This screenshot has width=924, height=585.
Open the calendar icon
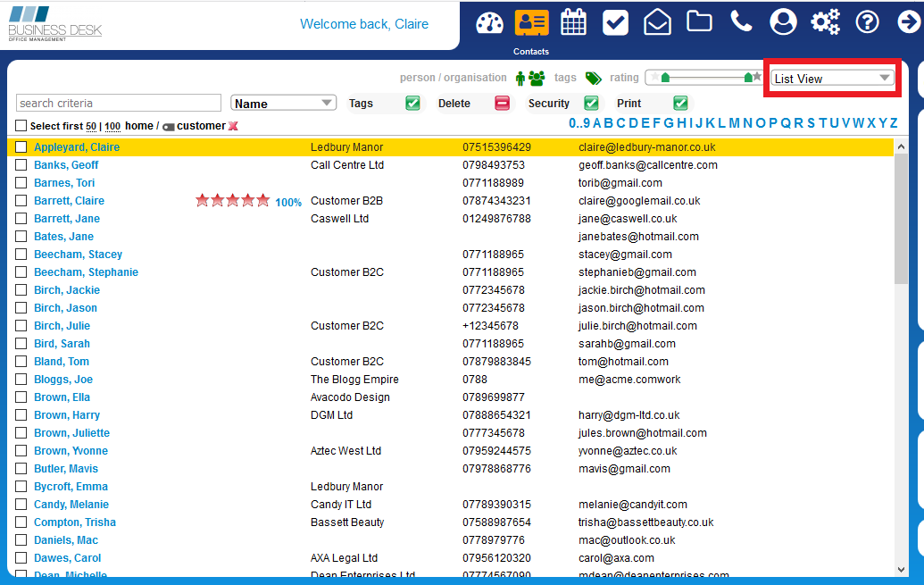(x=573, y=23)
